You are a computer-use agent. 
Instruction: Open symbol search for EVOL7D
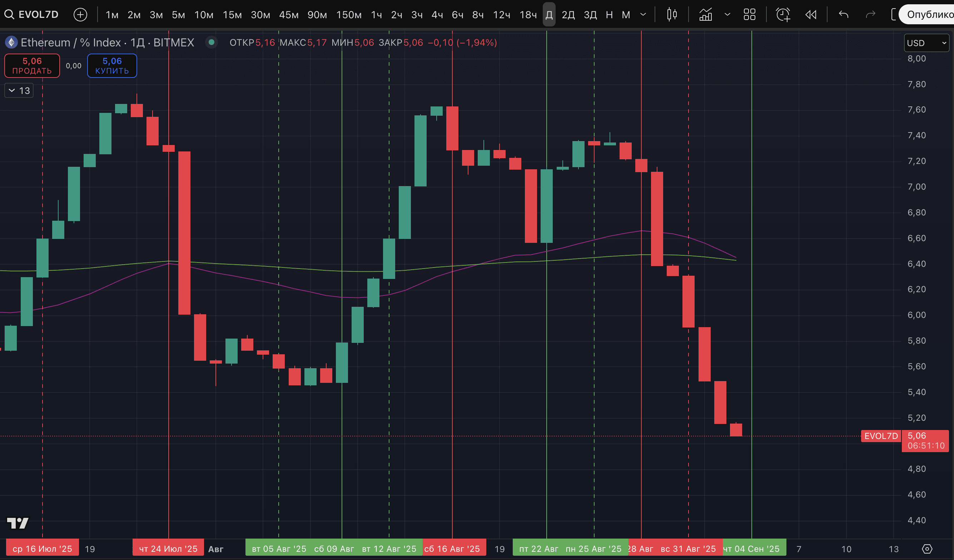(x=31, y=15)
